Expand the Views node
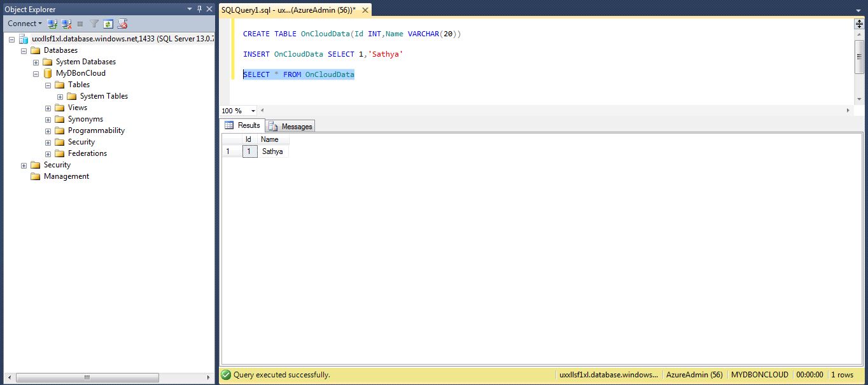The image size is (868, 385). click(x=48, y=108)
